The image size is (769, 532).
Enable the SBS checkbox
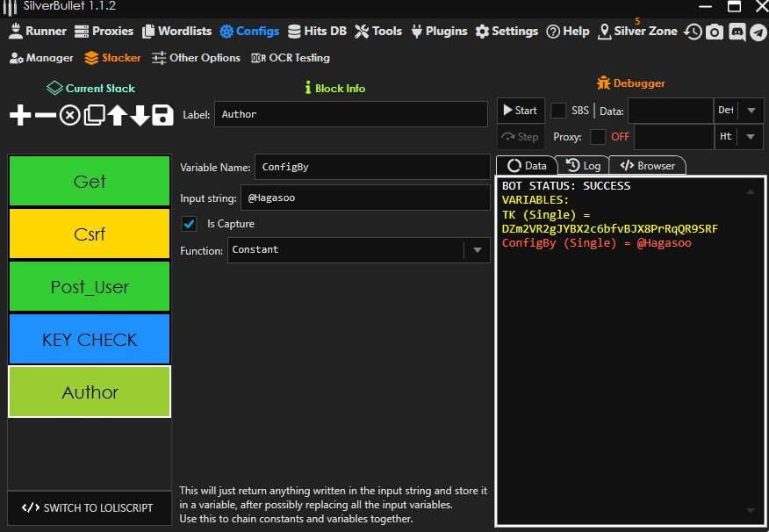tap(558, 111)
